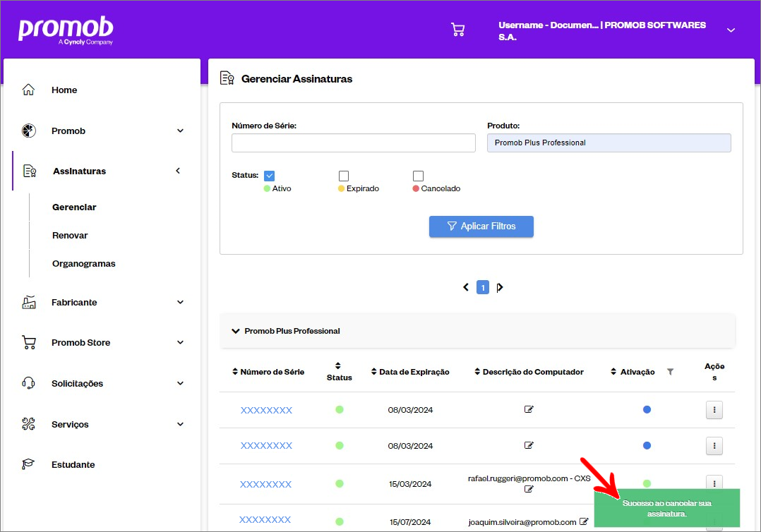Expand the Serviços sidebar chevron
761x532 pixels.
click(180, 424)
